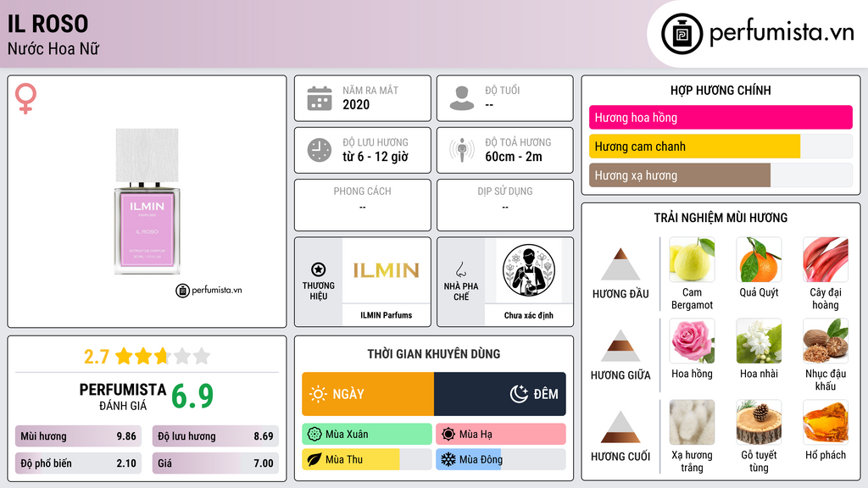
Task: Click the person icon beside Độ tuổi
Action: pyautogui.click(x=462, y=98)
